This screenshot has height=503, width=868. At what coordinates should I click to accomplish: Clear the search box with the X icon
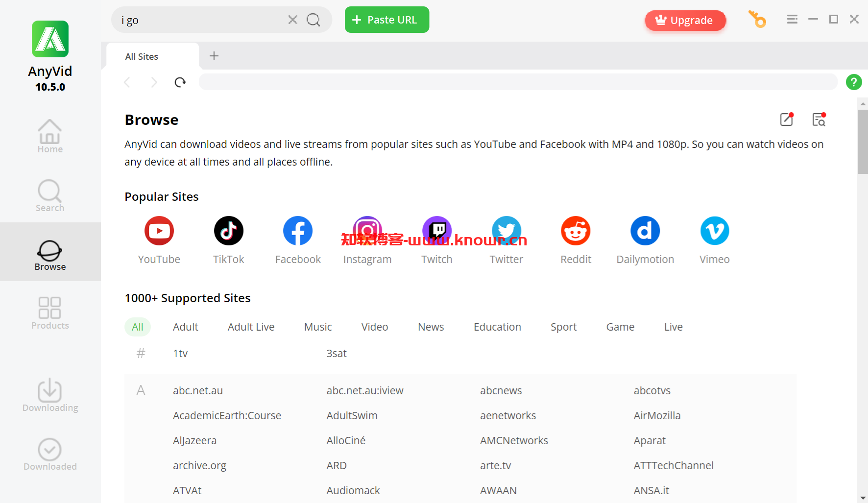click(x=292, y=20)
